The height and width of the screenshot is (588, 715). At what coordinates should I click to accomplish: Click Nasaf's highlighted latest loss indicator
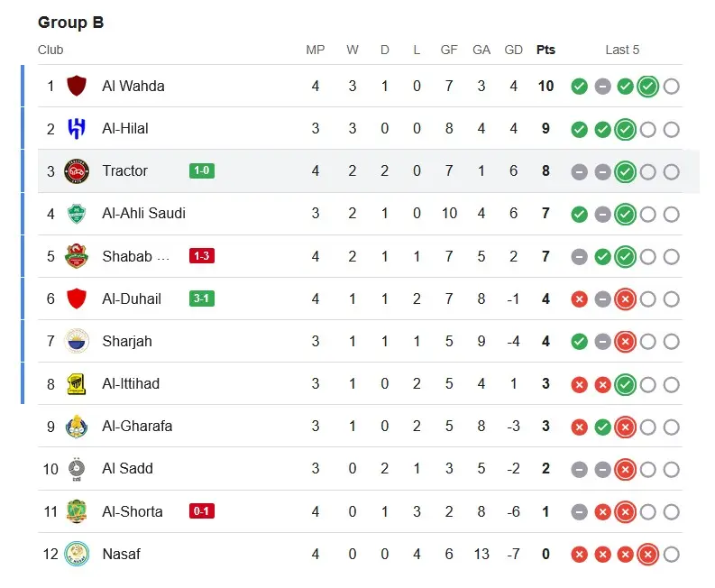647,554
